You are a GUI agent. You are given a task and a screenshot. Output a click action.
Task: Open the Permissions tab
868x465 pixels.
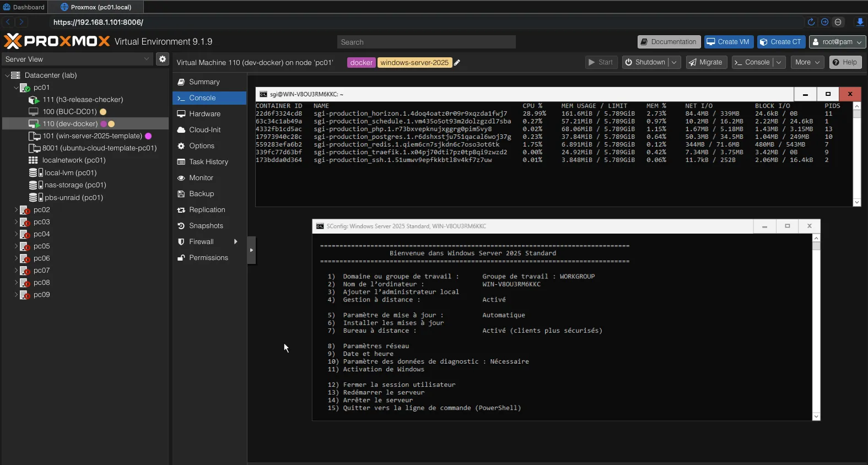(x=209, y=258)
